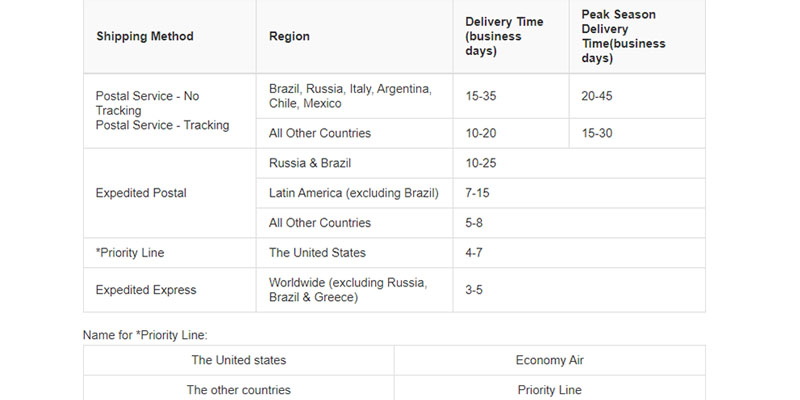Select the "4-7" delivery time cell
Viewport: 800px width, 400px height.
tap(477, 252)
